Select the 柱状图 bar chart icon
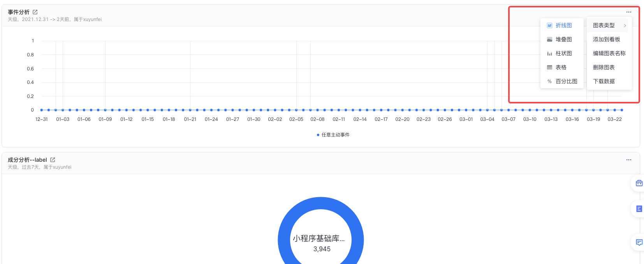 point(549,53)
